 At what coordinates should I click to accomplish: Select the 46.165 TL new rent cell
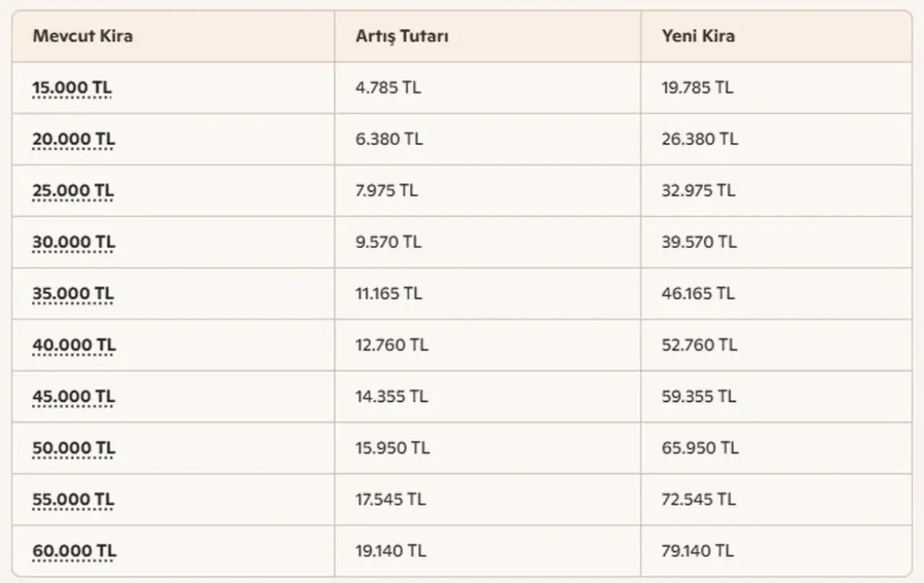[776, 294]
